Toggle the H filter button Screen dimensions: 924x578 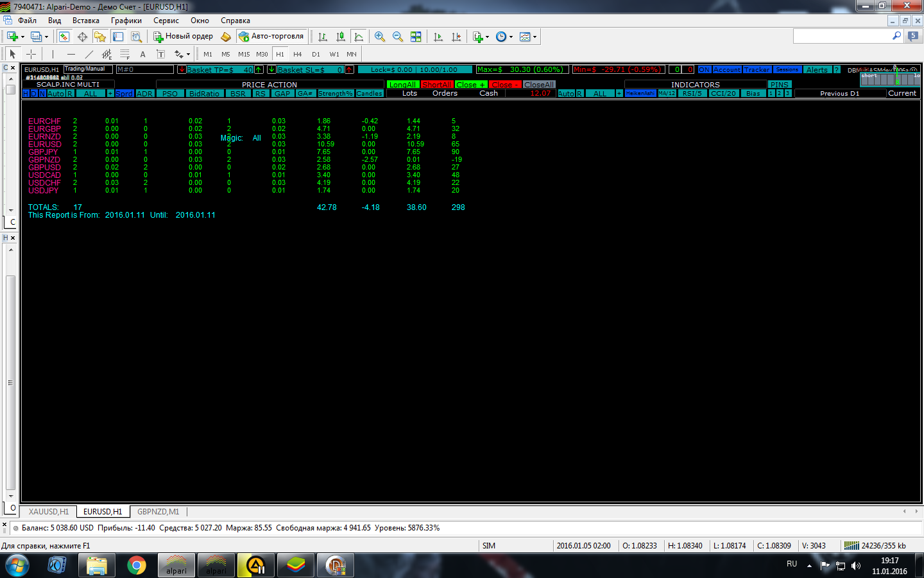[26, 94]
